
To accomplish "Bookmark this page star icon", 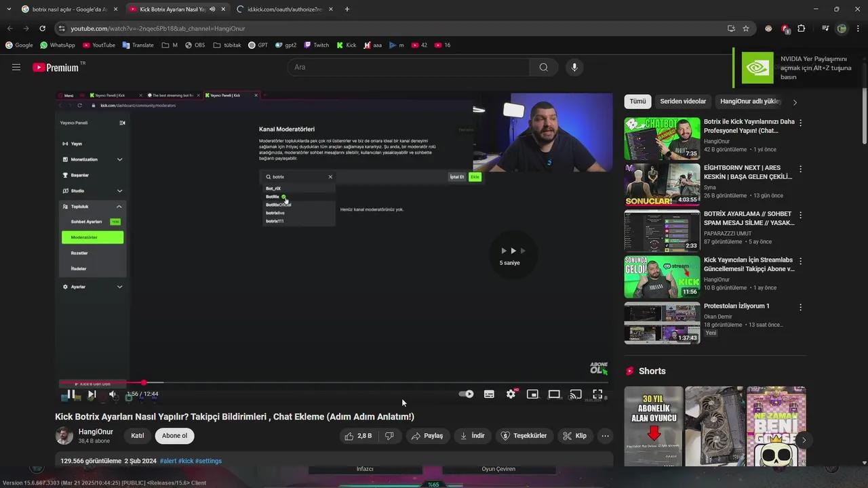I will point(746,28).
